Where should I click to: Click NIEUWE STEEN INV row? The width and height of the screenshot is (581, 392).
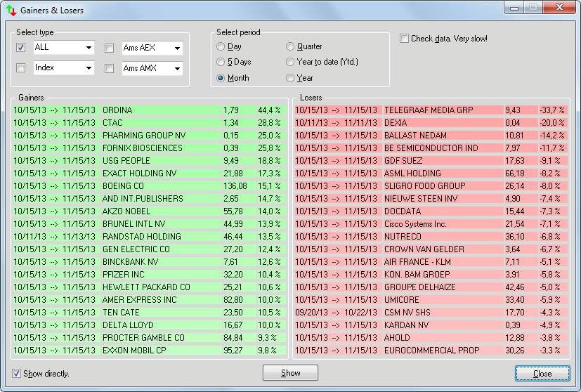coord(431,198)
